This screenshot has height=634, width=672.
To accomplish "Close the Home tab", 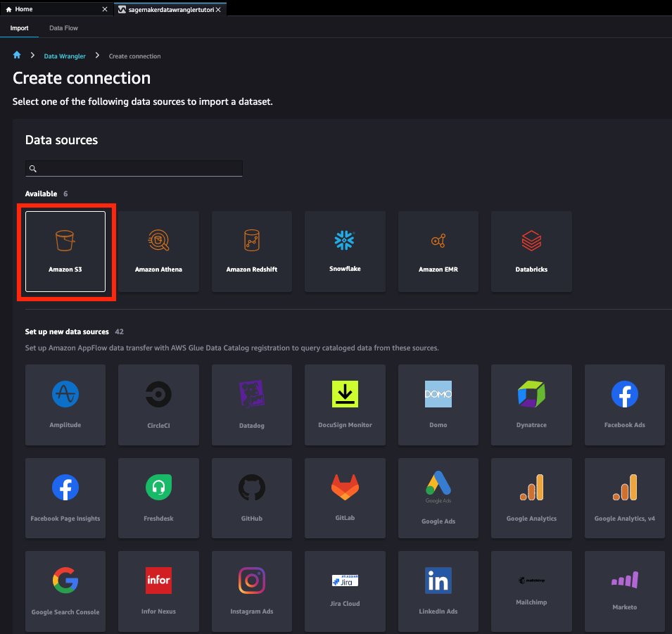I will tap(105, 9).
